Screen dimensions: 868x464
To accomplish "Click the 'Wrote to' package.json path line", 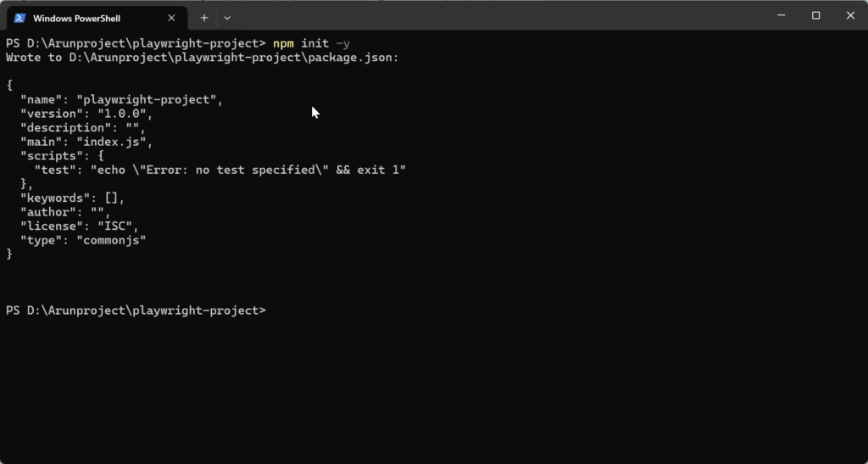I will [x=202, y=57].
